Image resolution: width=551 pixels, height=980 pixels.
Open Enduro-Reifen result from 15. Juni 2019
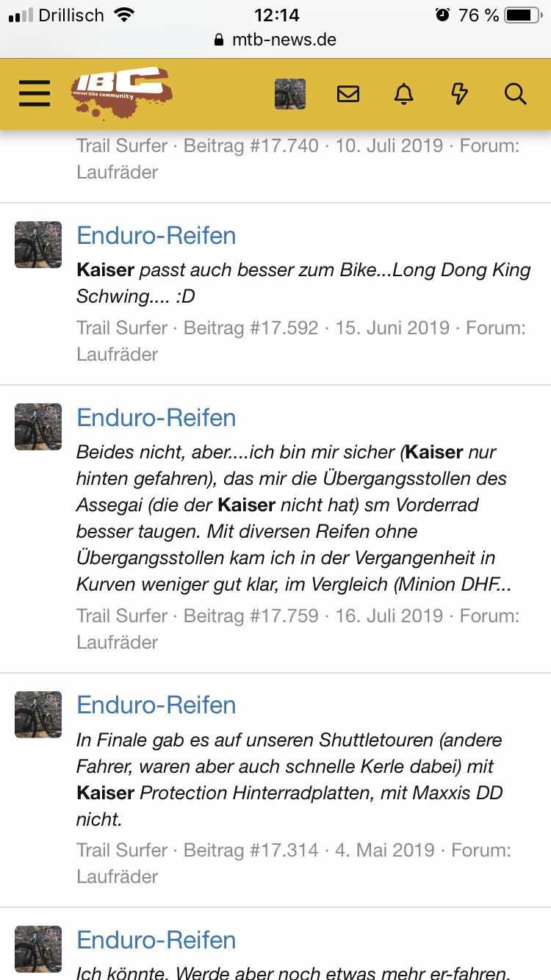click(x=156, y=236)
